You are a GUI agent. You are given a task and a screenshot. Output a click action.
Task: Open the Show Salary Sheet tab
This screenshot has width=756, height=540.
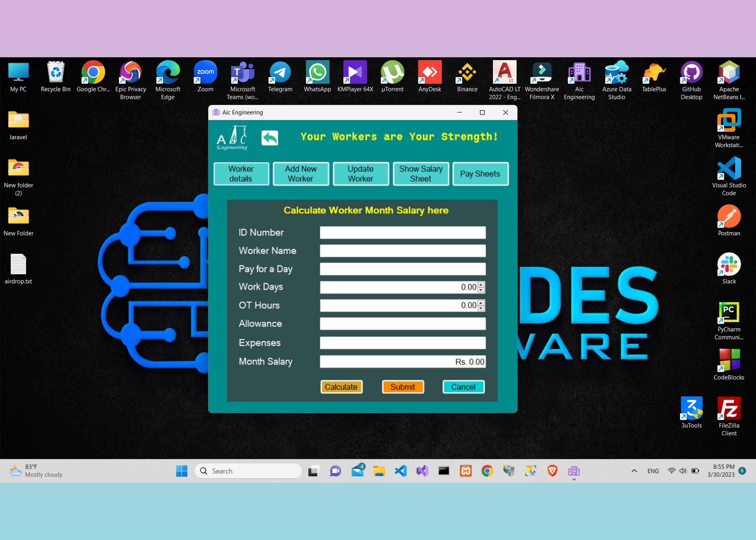point(420,174)
